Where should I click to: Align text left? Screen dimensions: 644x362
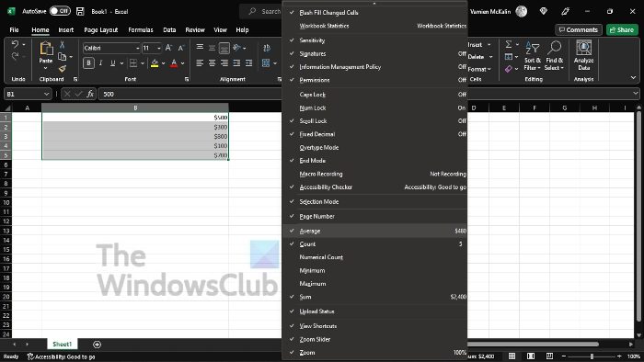200,63
